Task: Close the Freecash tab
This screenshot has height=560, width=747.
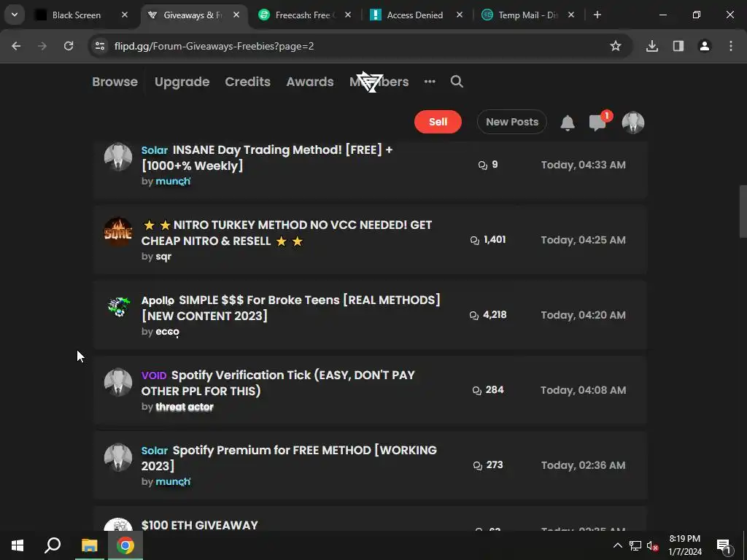Action: pos(348,15)
